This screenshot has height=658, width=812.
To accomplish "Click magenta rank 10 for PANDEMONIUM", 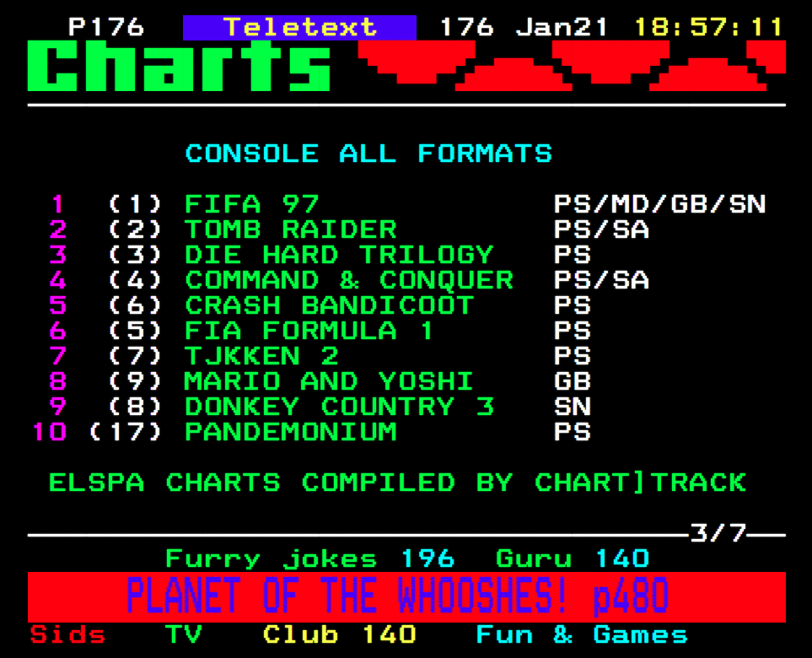I will click(x=49, y=433).
